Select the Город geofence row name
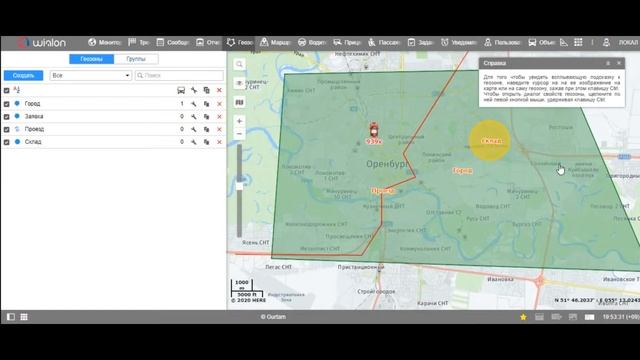The height and width of the screenshot is (360, 640). click(x=32, y=104)
